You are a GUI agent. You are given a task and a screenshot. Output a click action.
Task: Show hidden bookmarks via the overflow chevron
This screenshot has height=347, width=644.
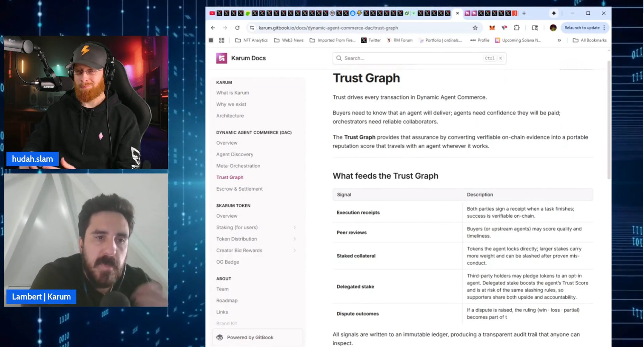[x=559, y=40]
